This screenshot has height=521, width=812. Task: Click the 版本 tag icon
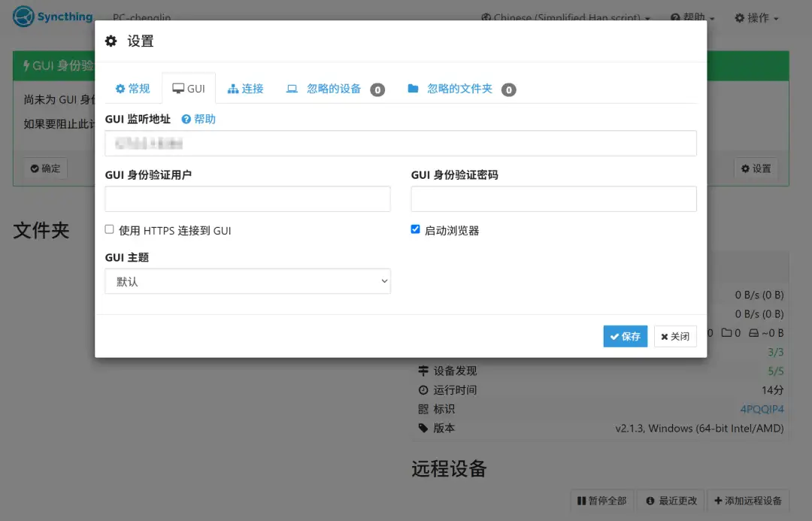coord(423,429)
